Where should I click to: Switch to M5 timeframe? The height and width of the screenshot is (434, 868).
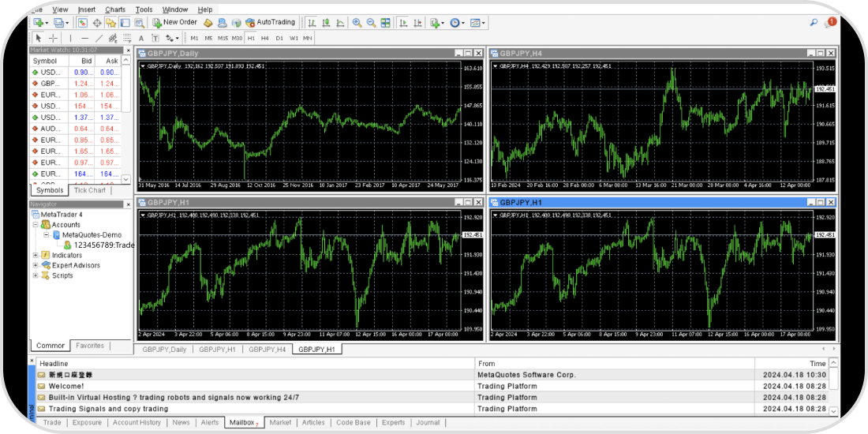(x=208, y=38)
